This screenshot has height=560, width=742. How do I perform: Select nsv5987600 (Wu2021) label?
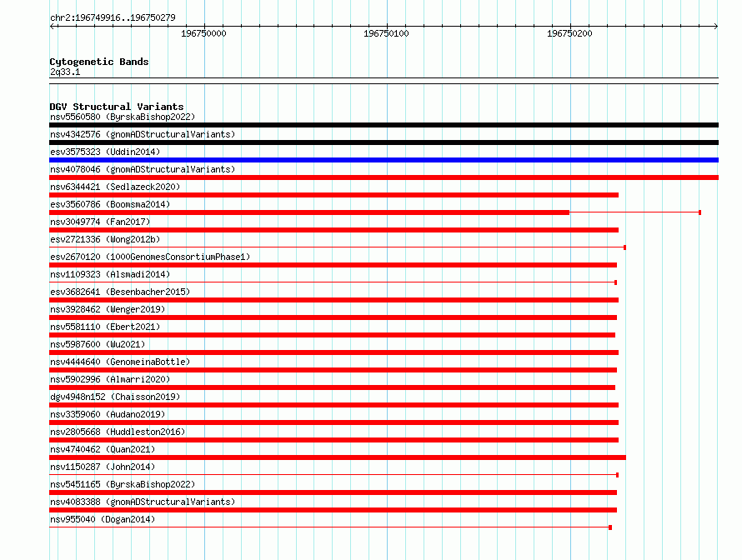(98, 344)
